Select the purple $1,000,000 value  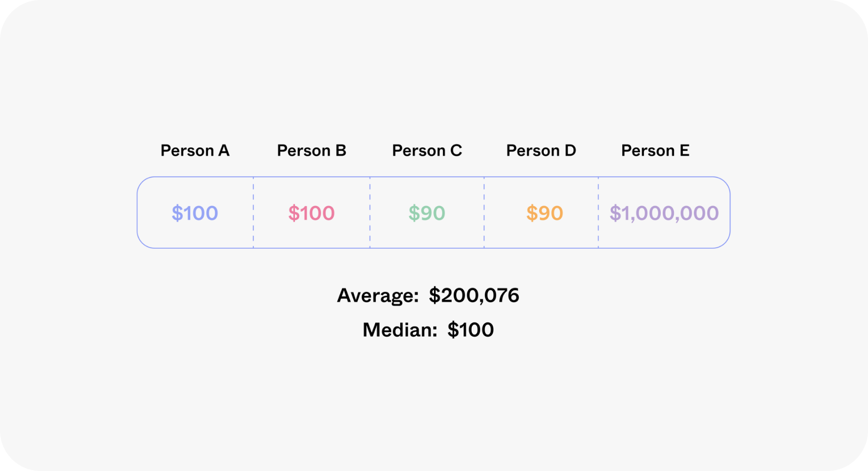[x=664, y=213]
